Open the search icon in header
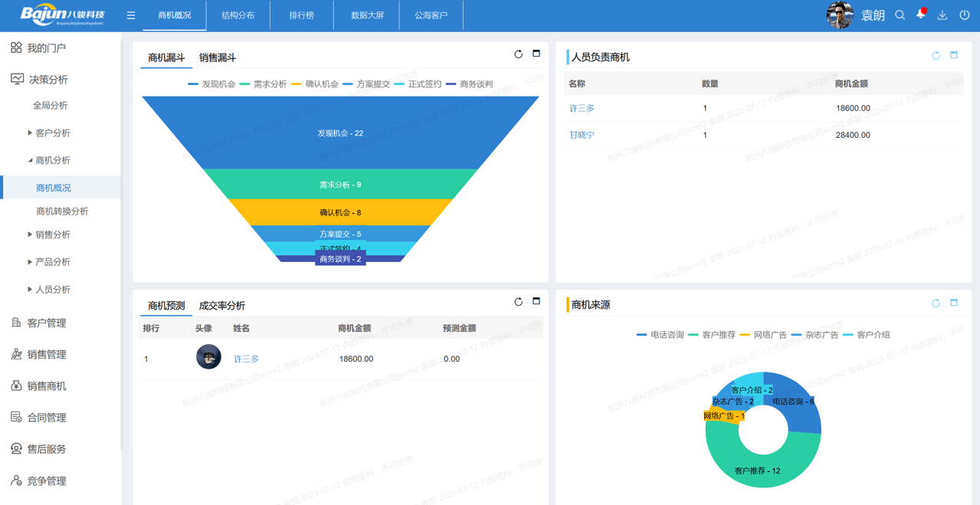980x505 pixels. [x=900, y=15]
